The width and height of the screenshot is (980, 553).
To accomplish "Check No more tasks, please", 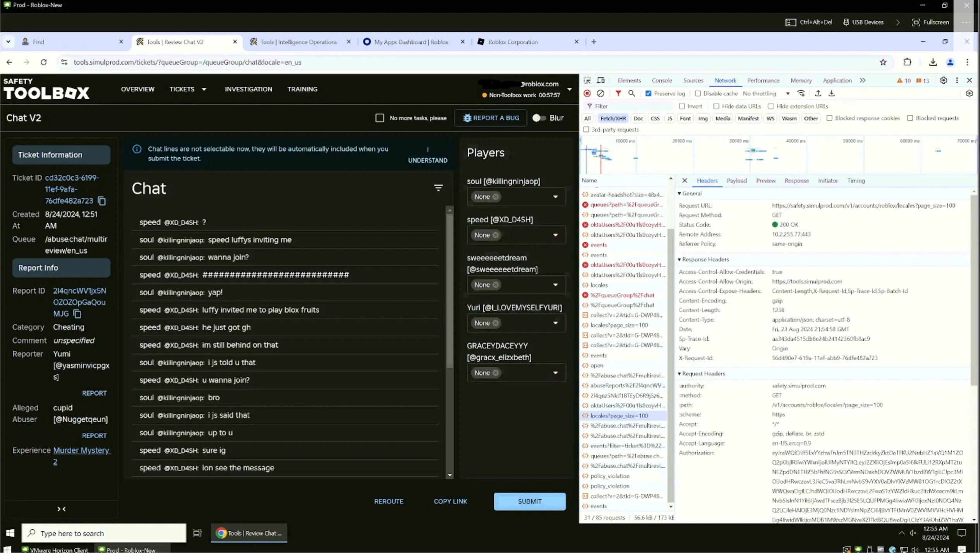I will (379, 118).
